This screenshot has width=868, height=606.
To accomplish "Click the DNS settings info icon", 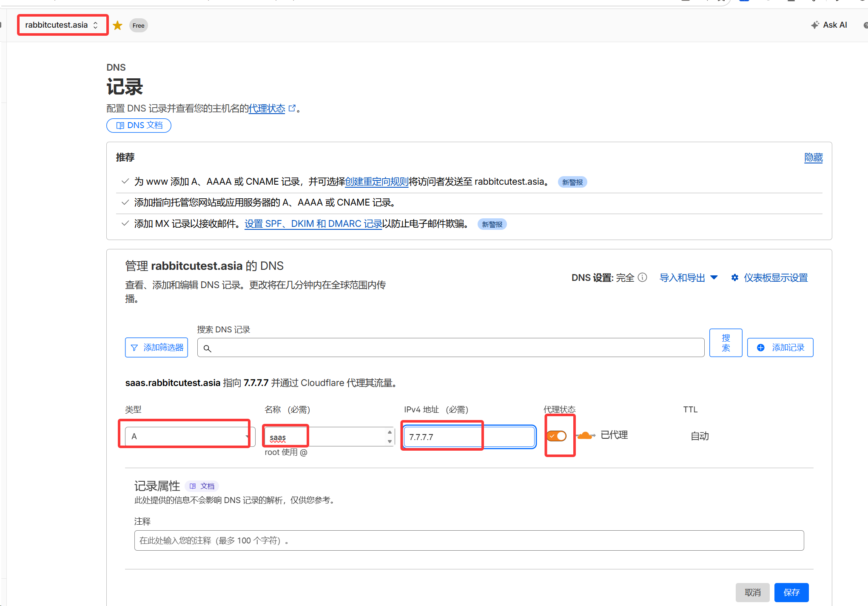I will pos(643,277).
